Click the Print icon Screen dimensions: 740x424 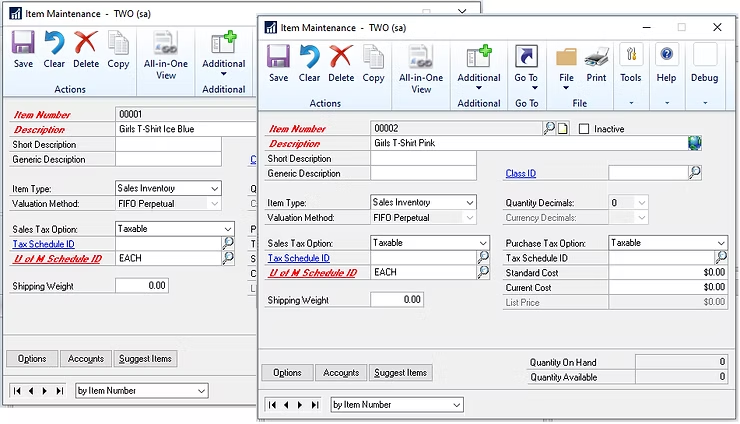point(597,62)
